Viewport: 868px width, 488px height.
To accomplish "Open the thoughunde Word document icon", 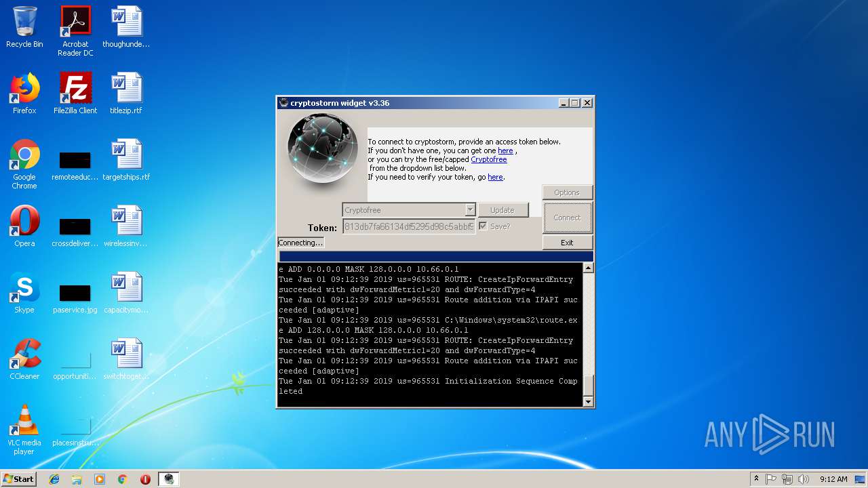I will coord(126,27).
